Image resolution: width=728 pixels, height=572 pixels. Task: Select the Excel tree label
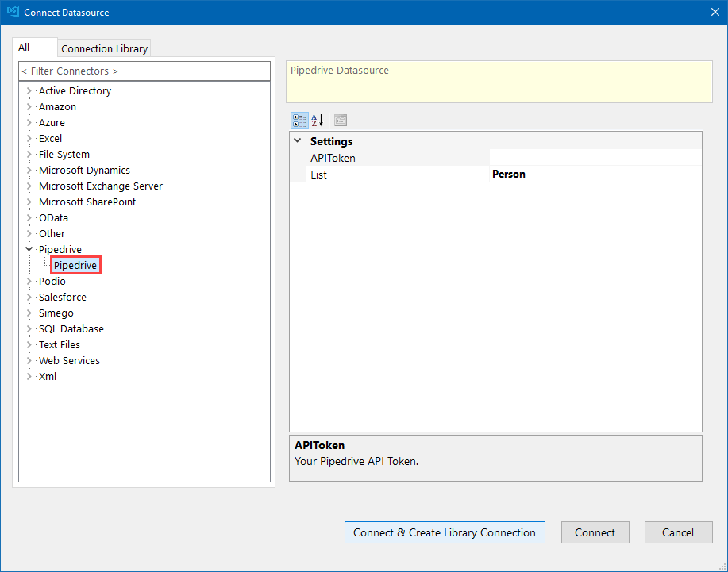tap(51, 138)
